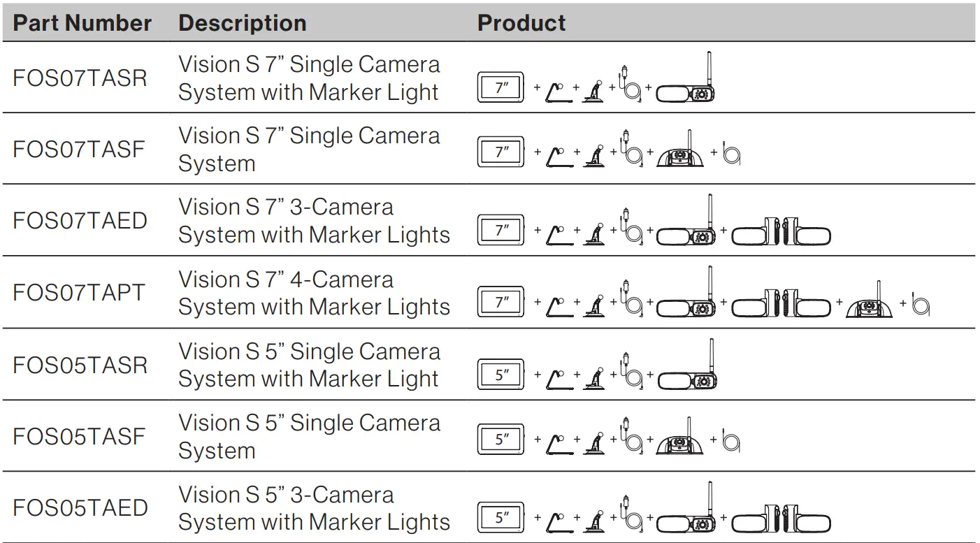Click the Part Number column header

82,23
